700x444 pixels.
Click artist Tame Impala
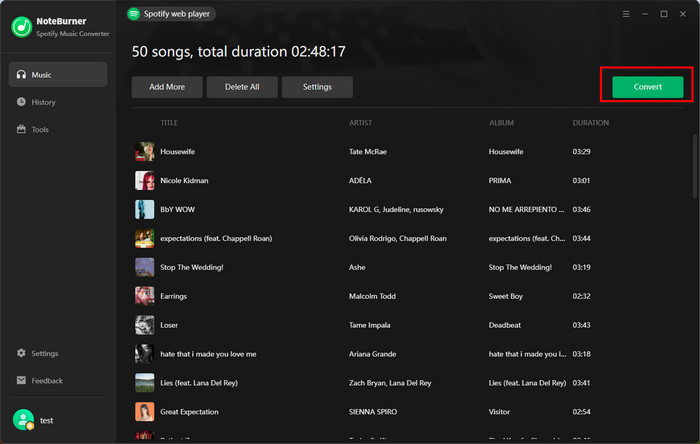coord(369,325)
